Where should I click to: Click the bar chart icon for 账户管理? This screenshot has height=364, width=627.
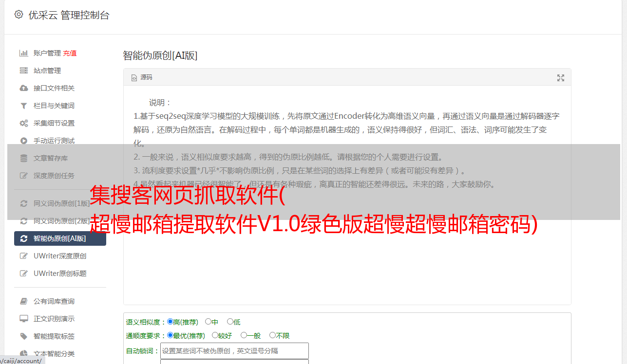pyautogui.click(x=23, y=53)
